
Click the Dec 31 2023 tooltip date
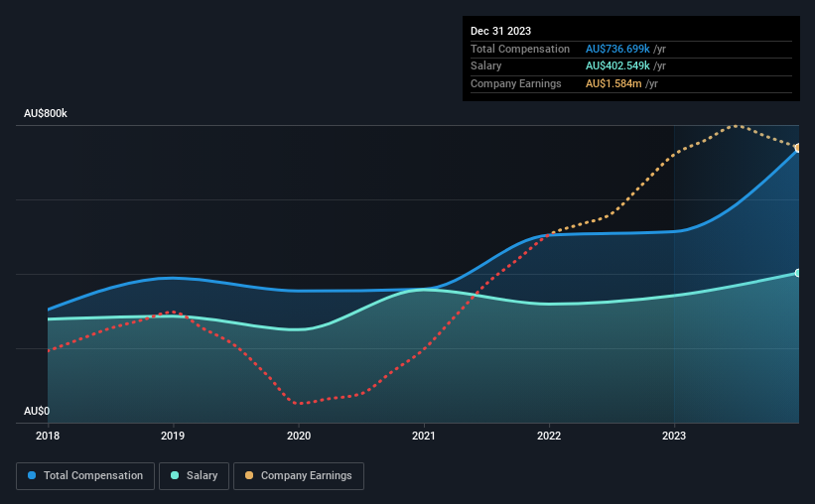[500, 31]
